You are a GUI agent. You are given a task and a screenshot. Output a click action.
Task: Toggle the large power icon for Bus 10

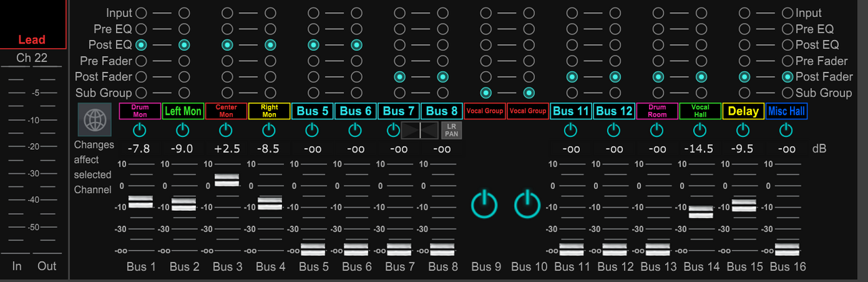528,204
